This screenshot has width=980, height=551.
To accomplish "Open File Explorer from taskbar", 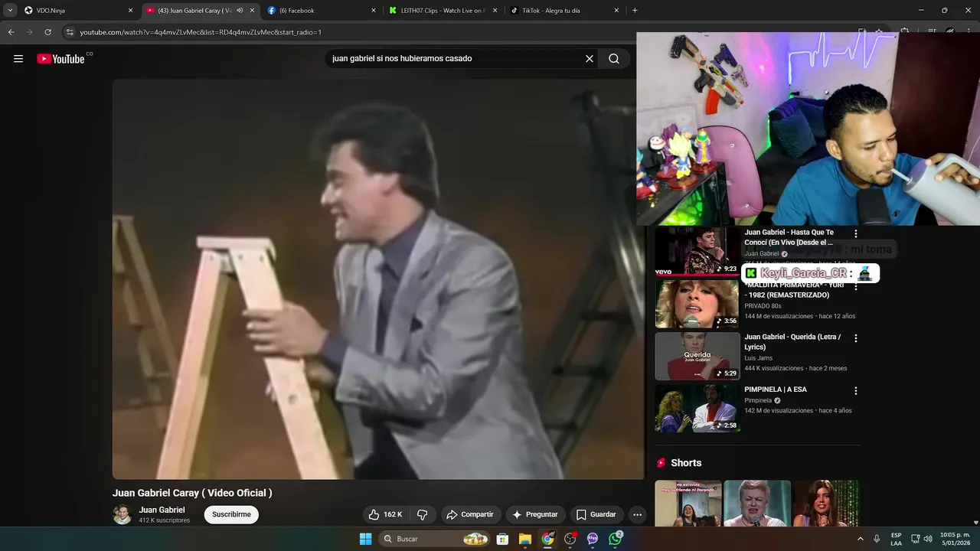I will [x=525, y=539].
